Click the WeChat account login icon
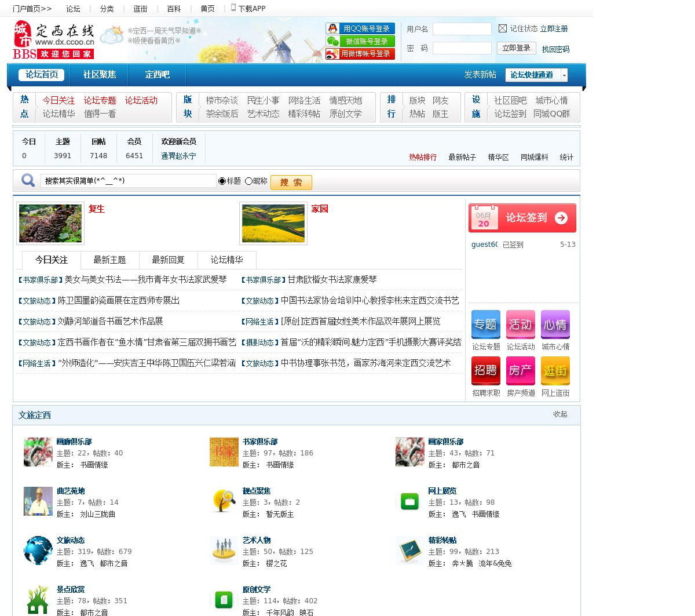Viewport: 695px width, 616px height. coord(333,41)
